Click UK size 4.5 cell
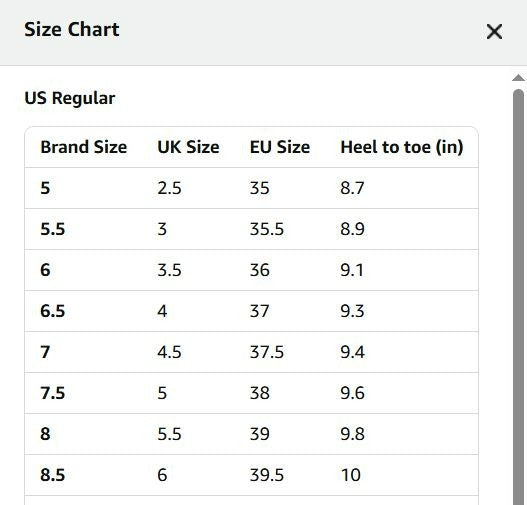This screenshot has height=505, width=527. [x=169, y=352]
